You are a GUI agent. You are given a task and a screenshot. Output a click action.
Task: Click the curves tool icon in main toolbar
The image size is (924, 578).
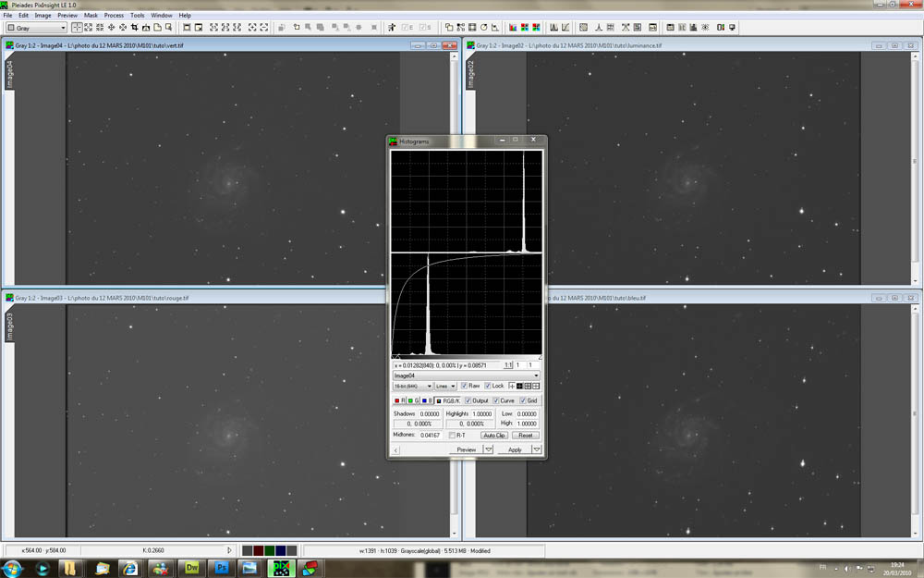pyautogui.click(x=564, y=28)
